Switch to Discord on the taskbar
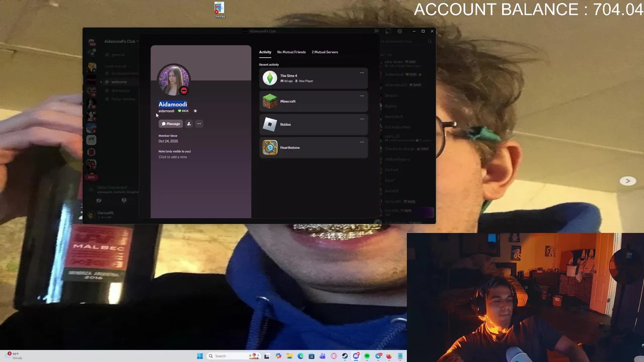The height and width of the screenshot is (362, 644). click(356, 356)
